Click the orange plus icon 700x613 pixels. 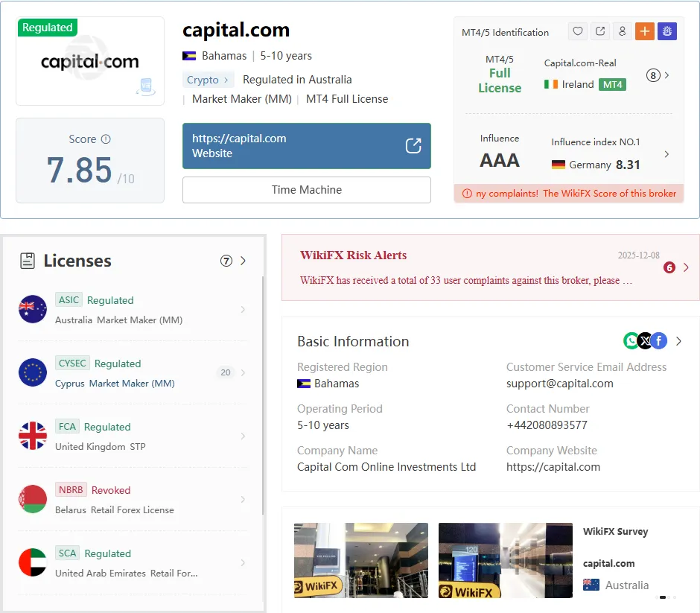[x=645, y=31]
